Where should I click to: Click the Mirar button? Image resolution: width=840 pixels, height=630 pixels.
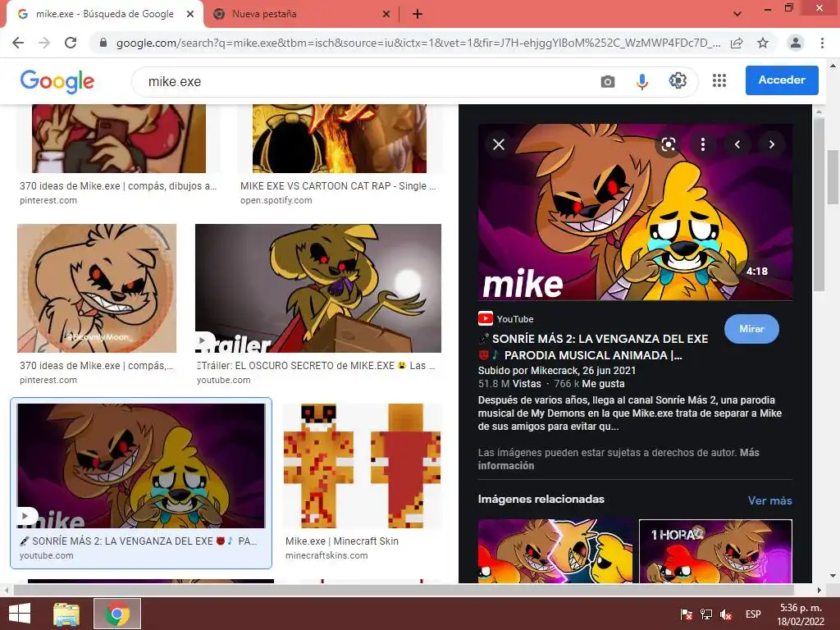tap(751, 329)
